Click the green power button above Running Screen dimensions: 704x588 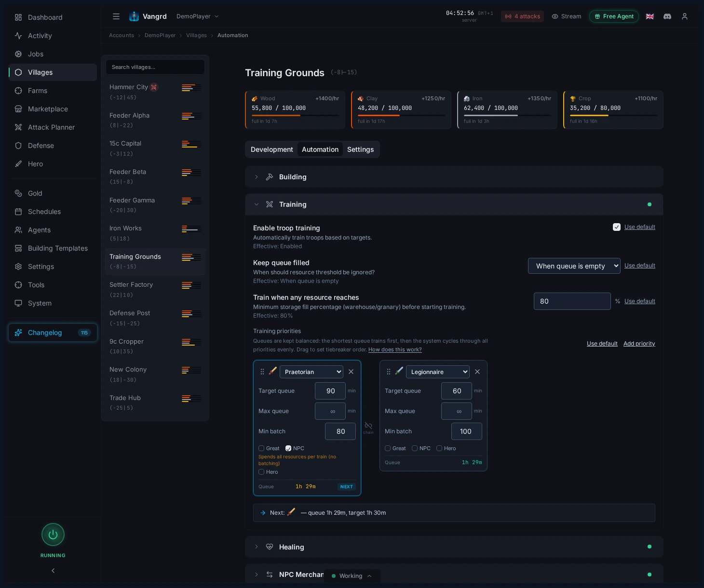pyautogui.click(x=53, y=535)
